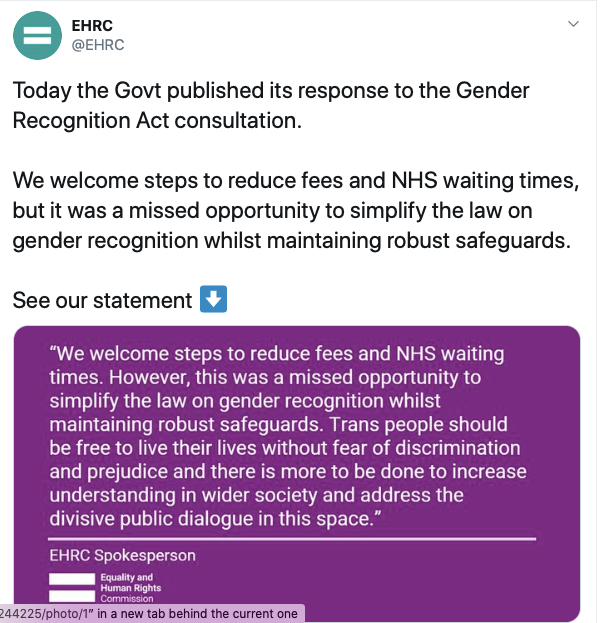This screenshot has width=601, height=623.
Task: Click the blue down-arrow emoji
Action: point(213,299)
